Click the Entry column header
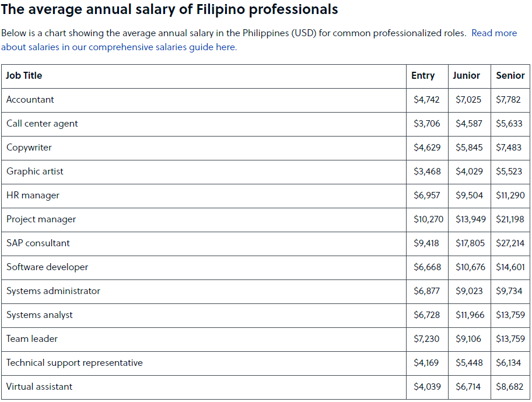The height and width of the screenshot is (402, 532). 423,75
